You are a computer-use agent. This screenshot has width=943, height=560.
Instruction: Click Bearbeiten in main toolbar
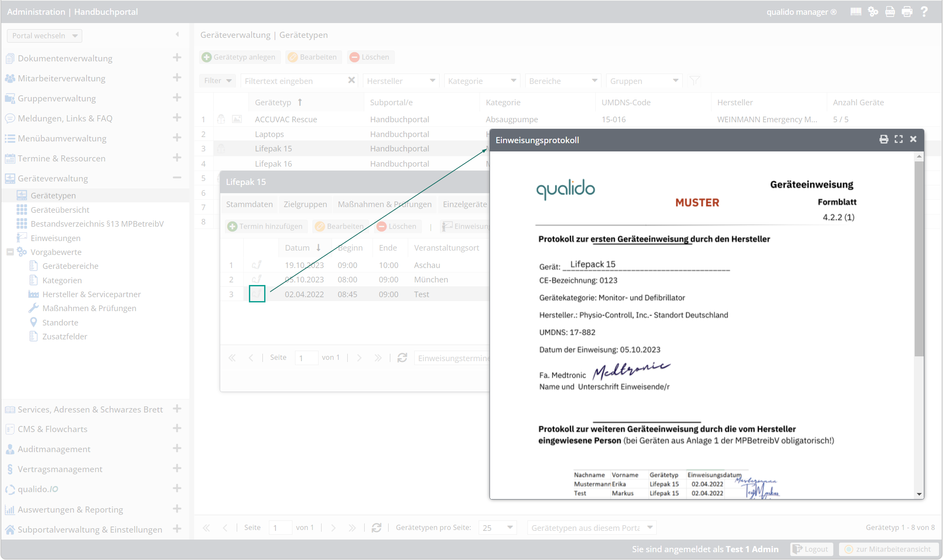313,57
